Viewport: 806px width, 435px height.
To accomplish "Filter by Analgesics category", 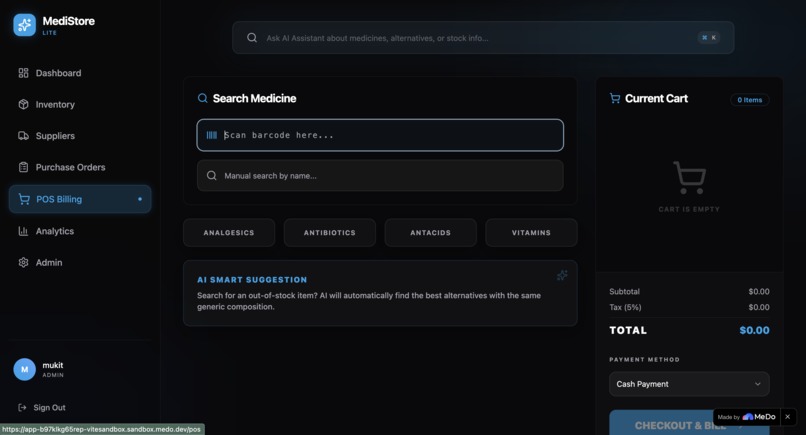I will [x=229, y=232].
